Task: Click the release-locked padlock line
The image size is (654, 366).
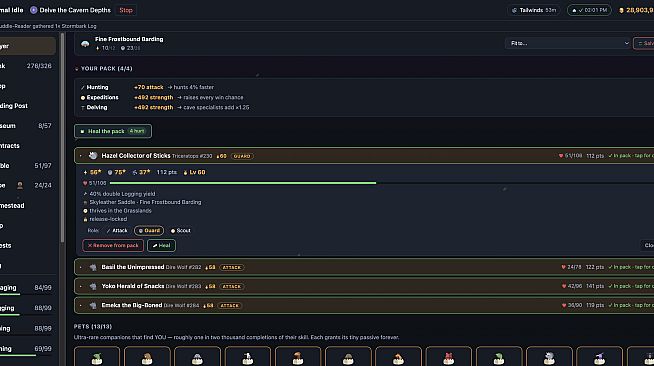Action: (105, 219)
